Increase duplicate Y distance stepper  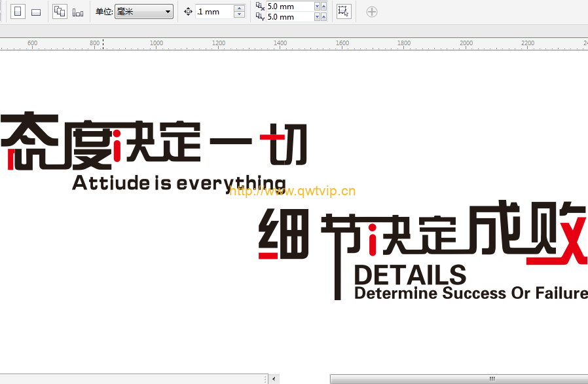tap(324, 17)
